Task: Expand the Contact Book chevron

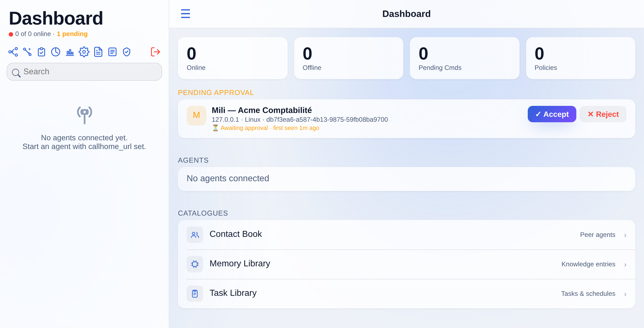Action: pos(625,235)
